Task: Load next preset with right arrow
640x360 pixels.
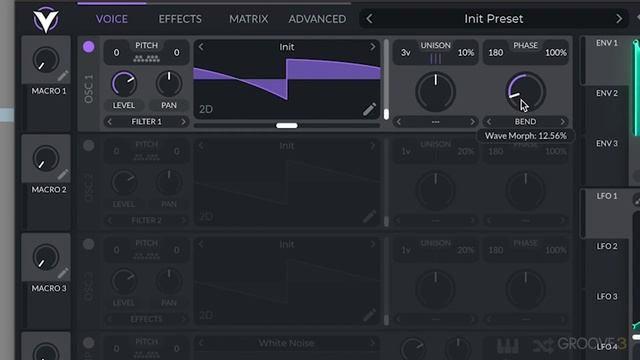Action: tap(619, 18)
